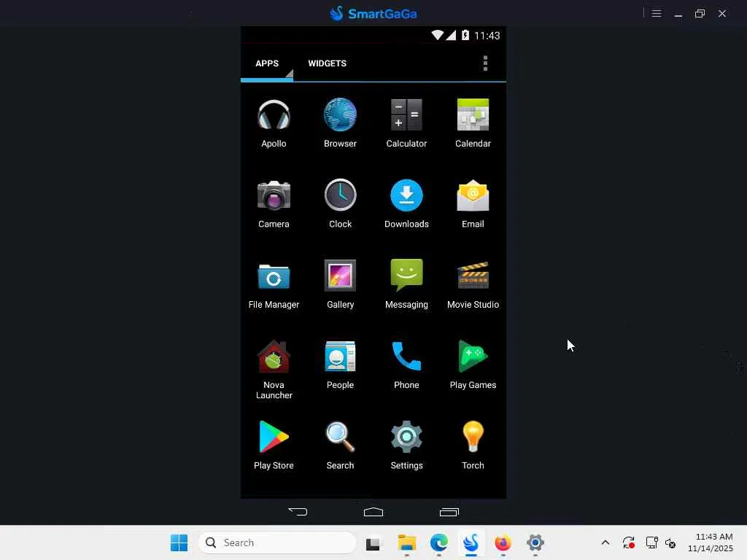Tap the Android home button
The image size is (747, 560).
click(373, 512)
